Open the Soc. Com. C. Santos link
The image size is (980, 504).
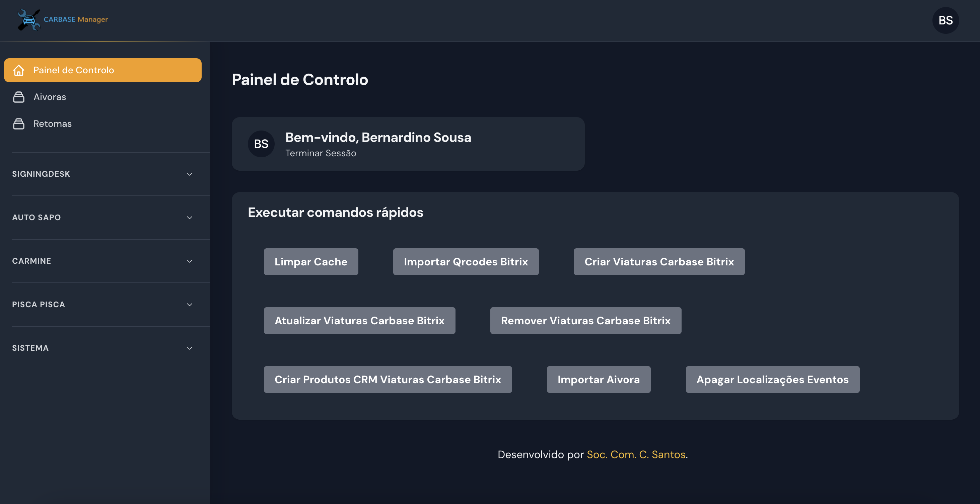[x=636, y=454]
